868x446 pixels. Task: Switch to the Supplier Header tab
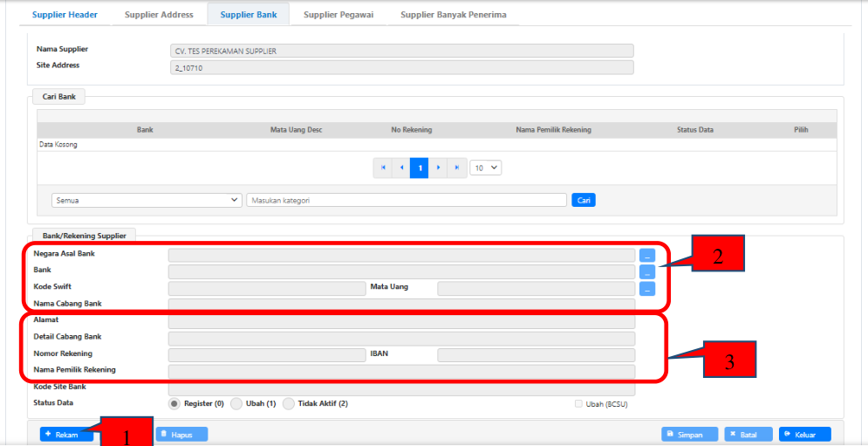[x=65, y=15]
